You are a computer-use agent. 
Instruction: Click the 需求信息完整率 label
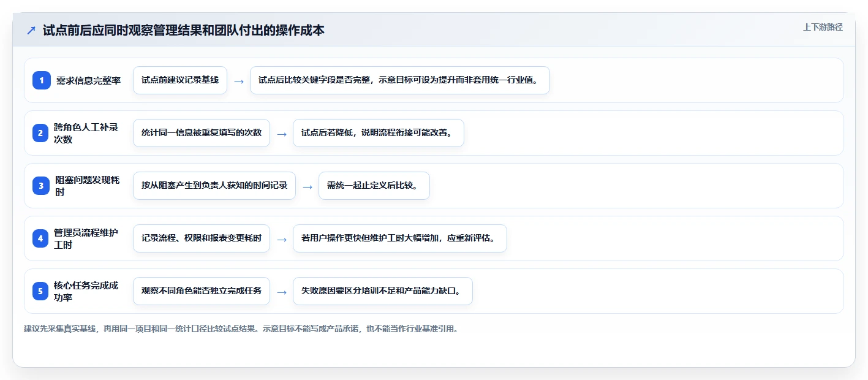[89, 80]
